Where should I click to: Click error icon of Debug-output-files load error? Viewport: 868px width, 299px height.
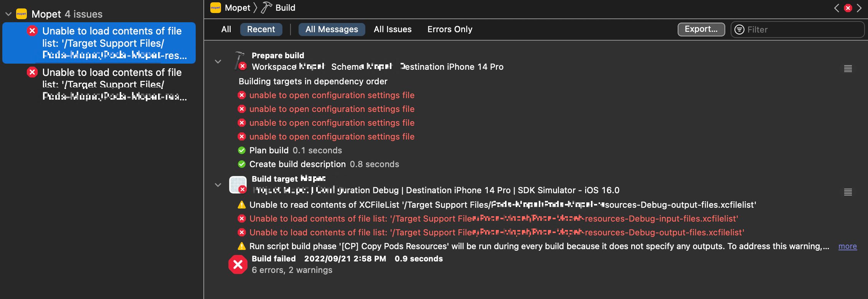(242, 232)
